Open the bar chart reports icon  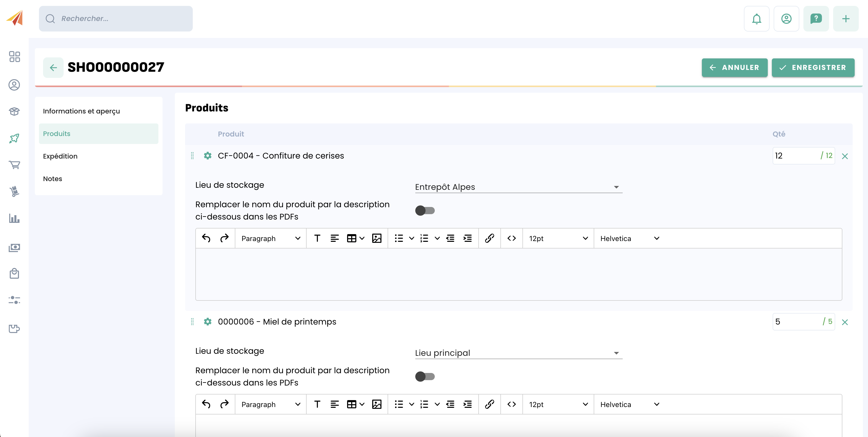pyautogui.click(x=14, y=218)
